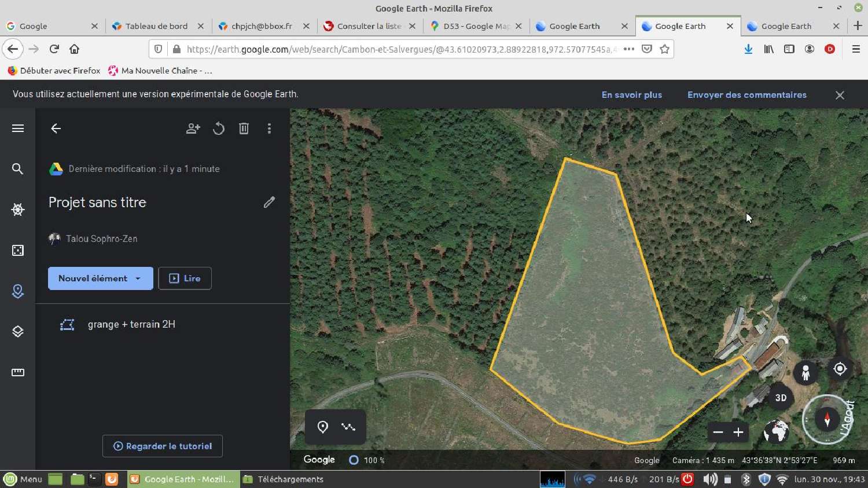Switch to 'Consulter la liste' tab
The height and width of the screenshot is (488, 868).
click(x=369, y=26)
